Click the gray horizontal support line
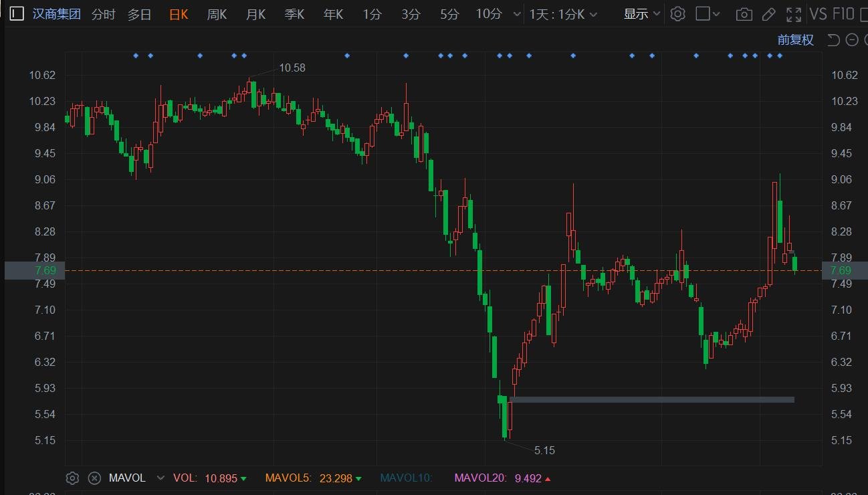Viewport: 868px width, 495px height. point(652,400)
